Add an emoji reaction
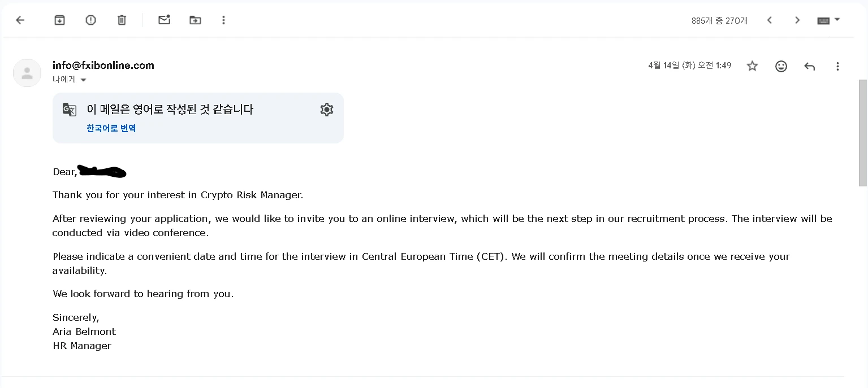 coord(781,66)
